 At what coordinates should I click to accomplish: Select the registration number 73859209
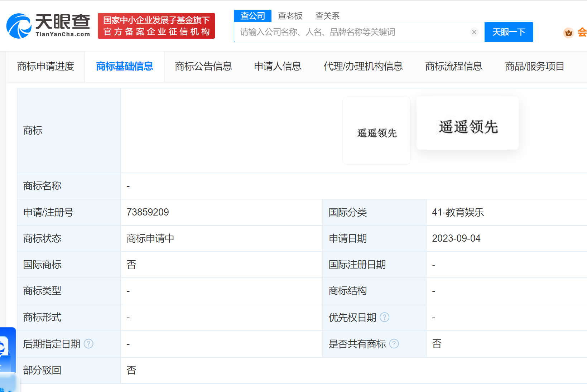click(148, 212)
